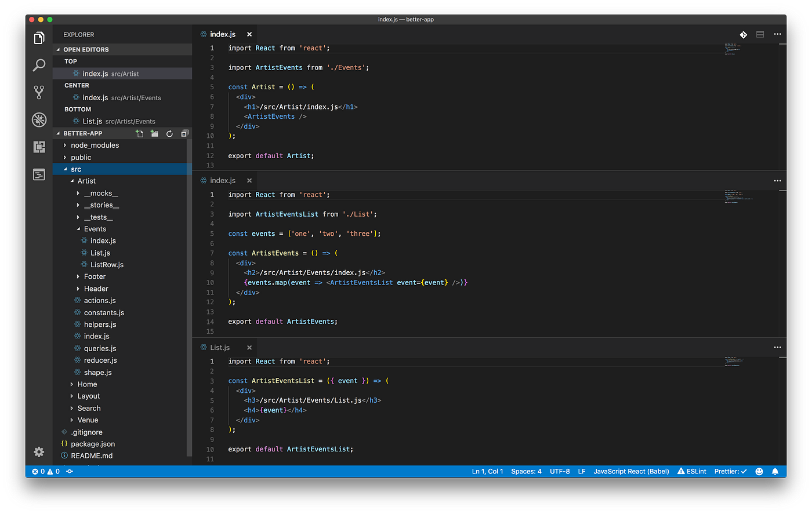Open ESLint status from the status bar

pyautogui.click(x=691, y=471)
